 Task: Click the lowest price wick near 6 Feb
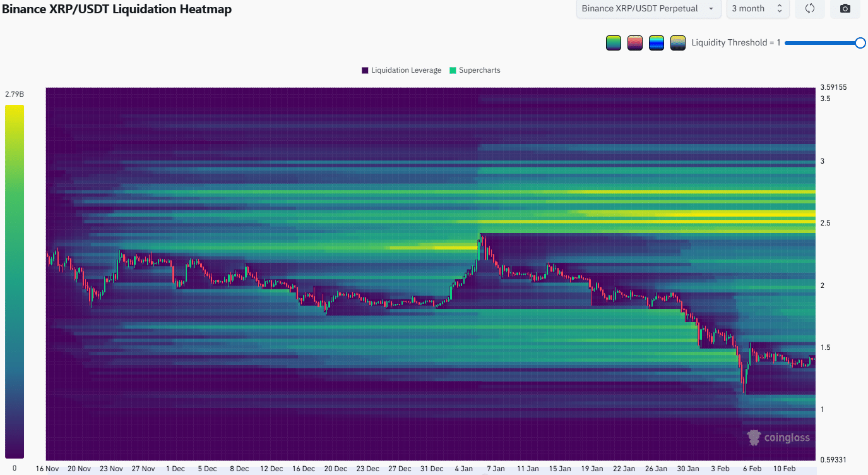coord(744,392)
